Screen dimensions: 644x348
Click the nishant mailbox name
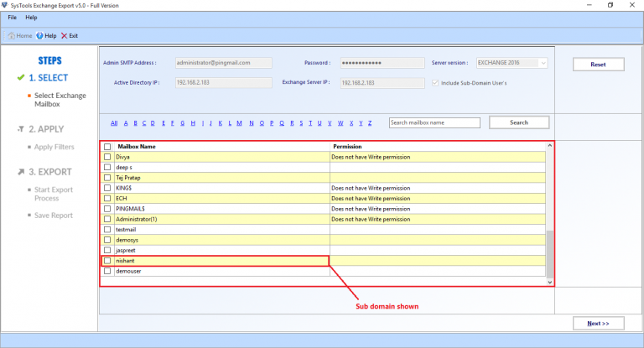pos(125,261)
